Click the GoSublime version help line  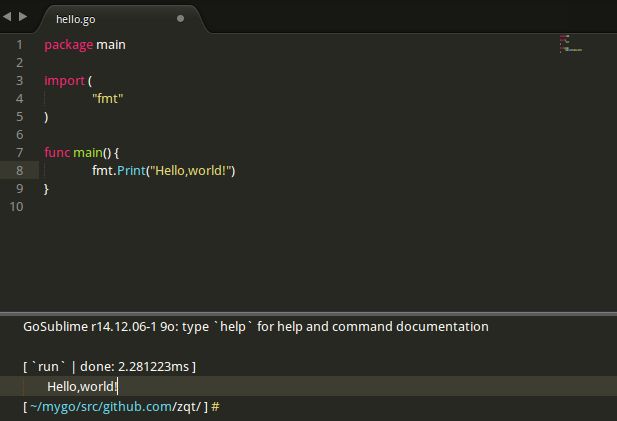click(256, 327)
